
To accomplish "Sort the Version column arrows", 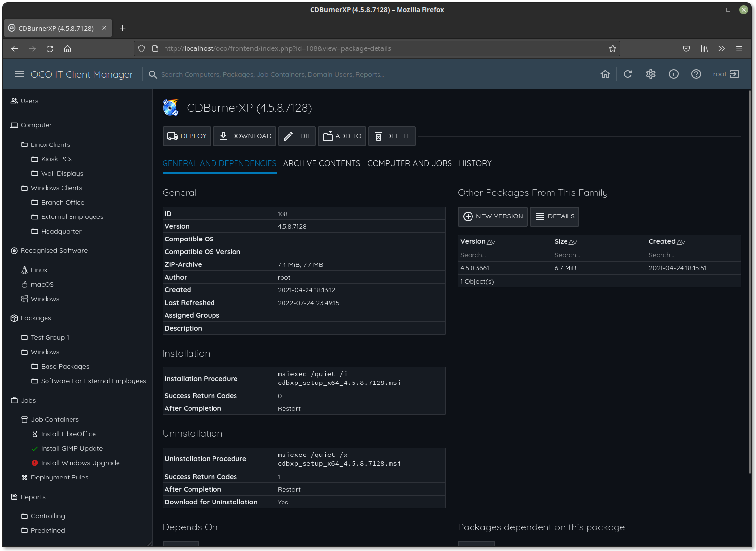I will pyautogui.click(x=491, y=242).
